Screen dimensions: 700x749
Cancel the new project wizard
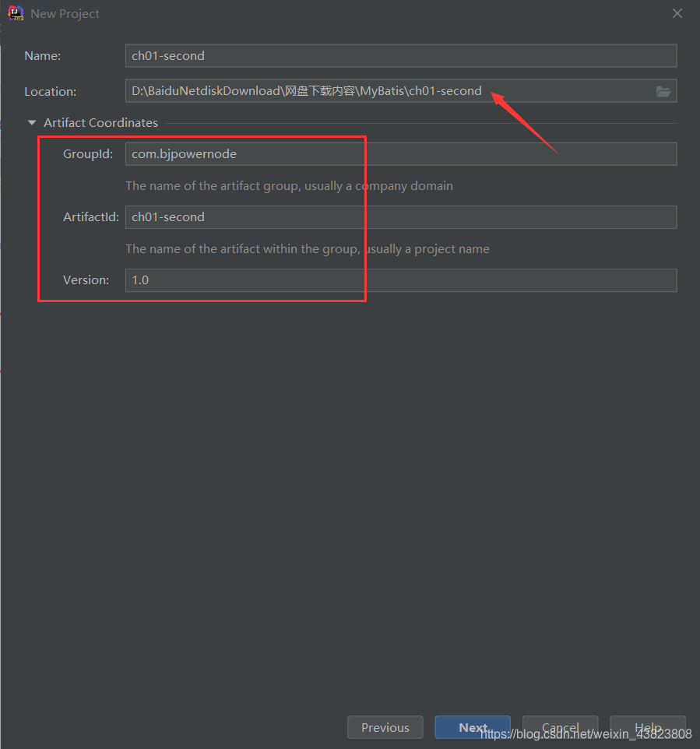pos(560,727)
